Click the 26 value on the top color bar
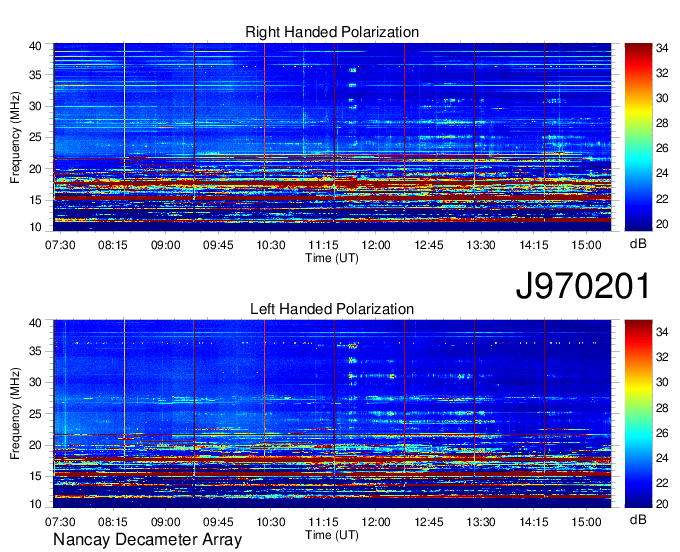The height and width of the screenshot is (552, 680). tap(662, 149)
